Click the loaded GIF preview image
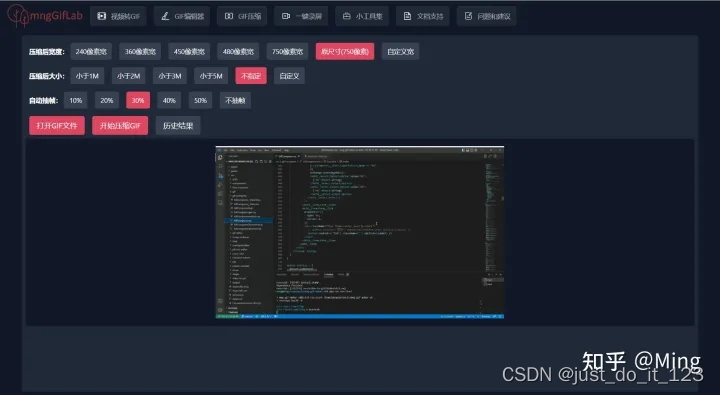Viewport: 720px width, 395px height. (x=360, y=232)
